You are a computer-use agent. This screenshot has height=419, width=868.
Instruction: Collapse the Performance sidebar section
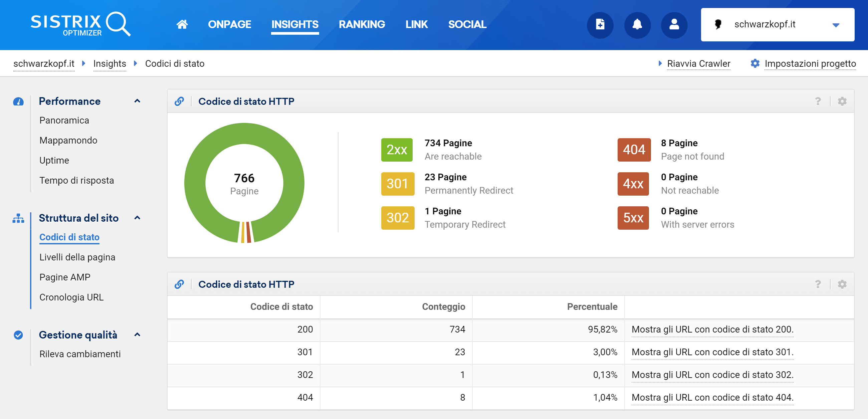pyautogui.click(x=137, y=101)
